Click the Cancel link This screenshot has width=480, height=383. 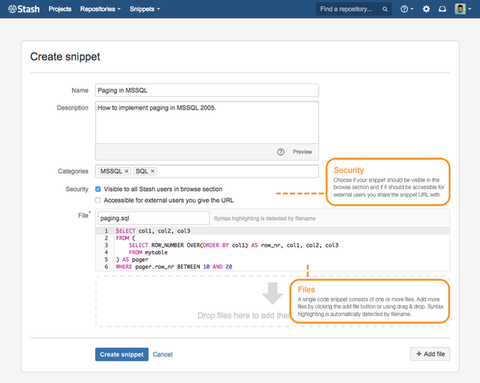[163, 354]
